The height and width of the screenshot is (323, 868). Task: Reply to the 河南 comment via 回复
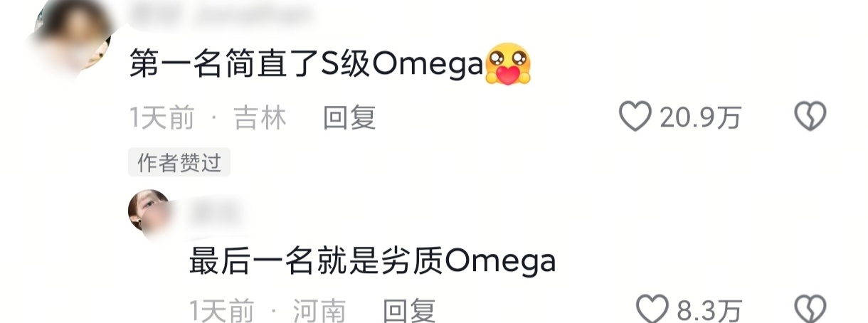click(409, 310)
